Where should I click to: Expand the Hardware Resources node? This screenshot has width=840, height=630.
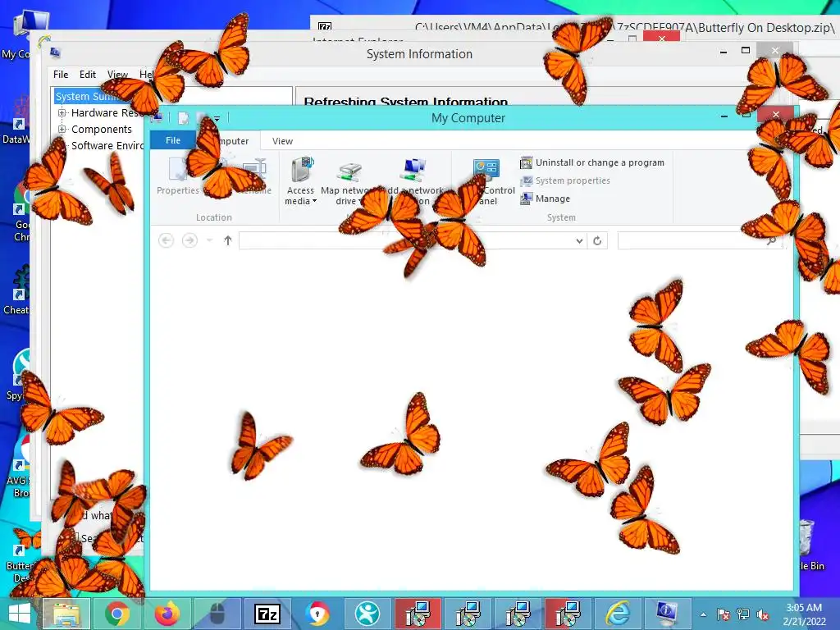62,113
